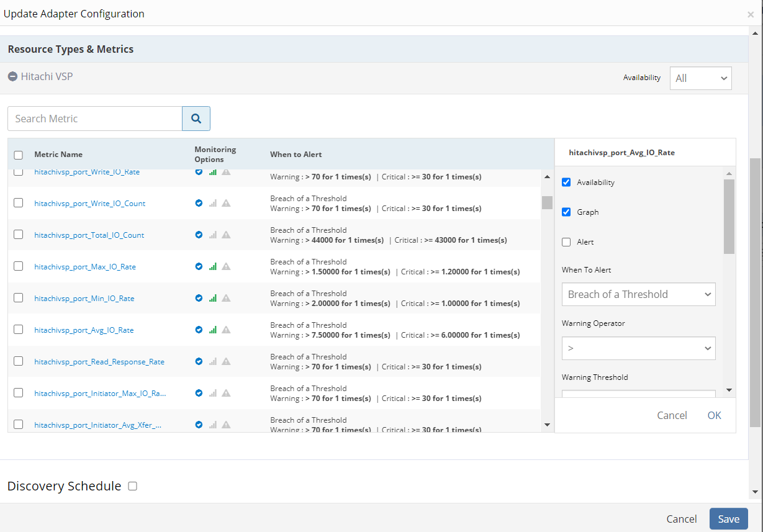This screenshot has width=763, height=532.
Task: Click the Metric Name column header
Action: point(58,155)
